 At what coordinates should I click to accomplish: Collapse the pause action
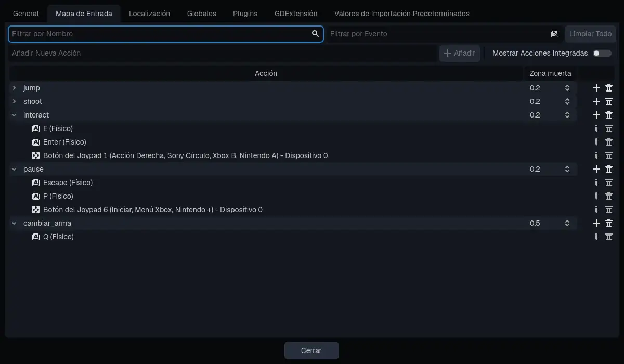coord(15,169)
